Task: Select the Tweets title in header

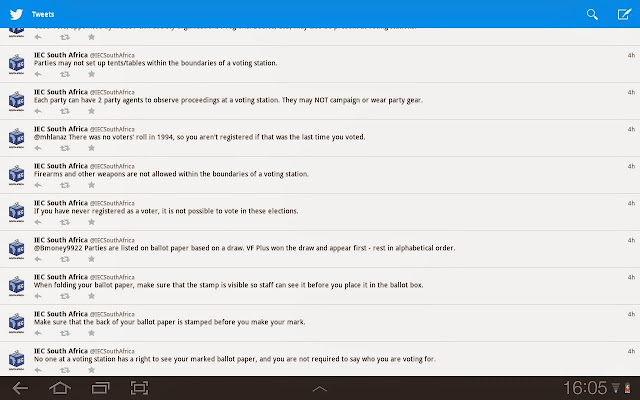Action: [x=43, y=14]
